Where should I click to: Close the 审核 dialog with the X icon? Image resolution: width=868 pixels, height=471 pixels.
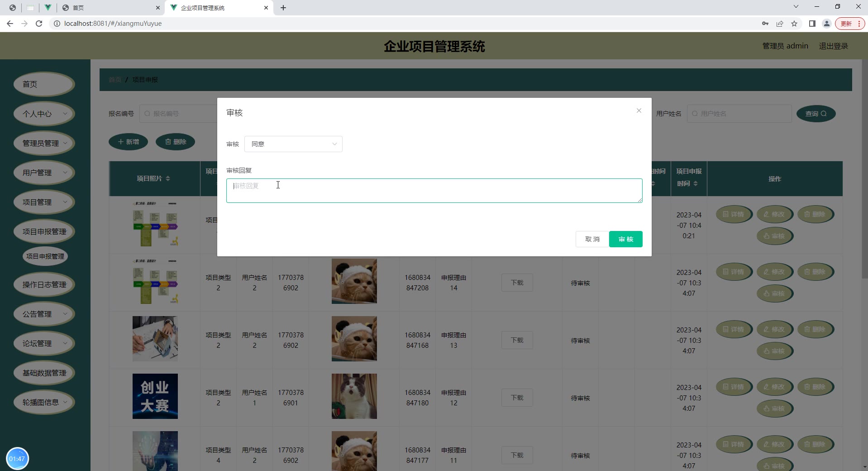pyautogui.click(x=639, y=111)
